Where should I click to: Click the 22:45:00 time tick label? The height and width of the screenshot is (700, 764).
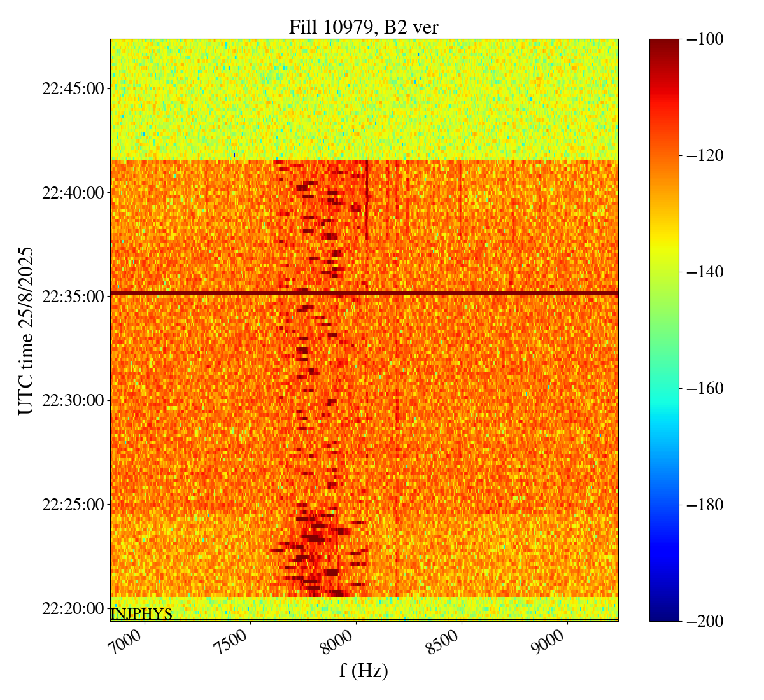pyautogui.click(x=73, y=88)
